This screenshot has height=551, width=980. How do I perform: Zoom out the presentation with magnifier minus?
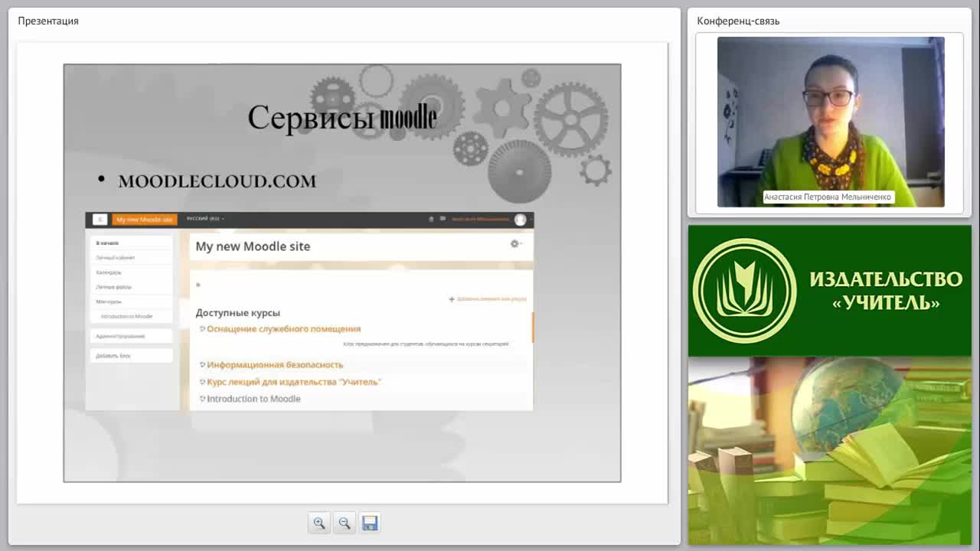345,523
